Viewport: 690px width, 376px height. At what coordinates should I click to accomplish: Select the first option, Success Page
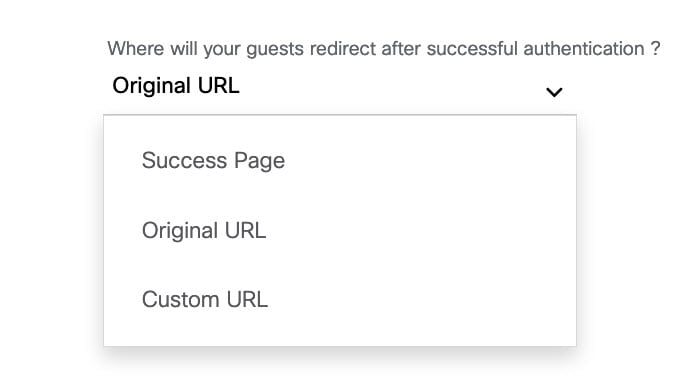point(340,160)
